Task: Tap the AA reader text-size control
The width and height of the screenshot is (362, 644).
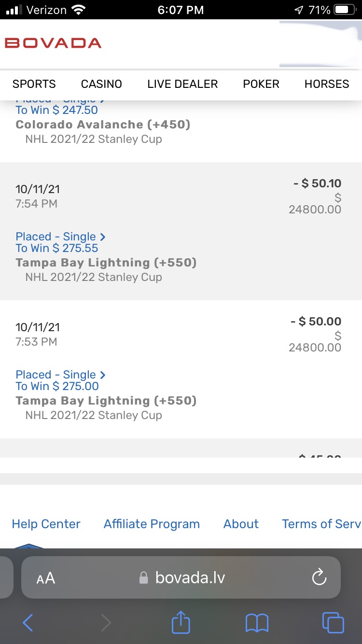Action: [x=46, y=578]
